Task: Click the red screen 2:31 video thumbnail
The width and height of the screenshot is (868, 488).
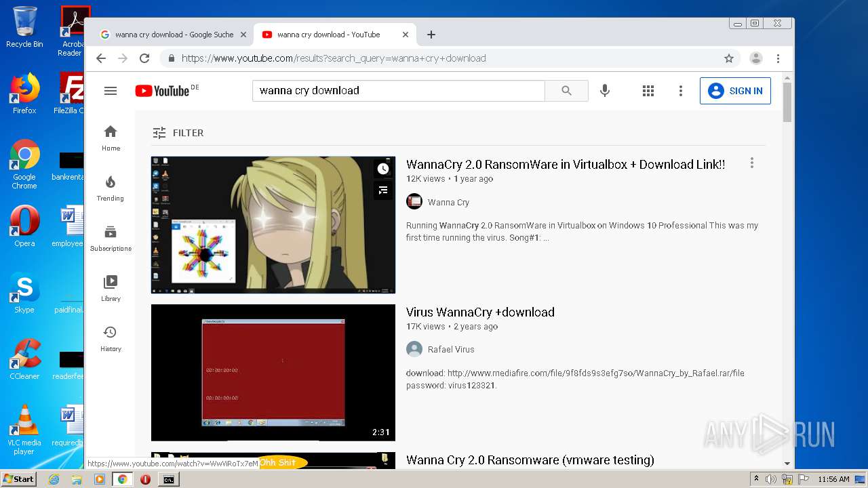Action: click(273, 373)
